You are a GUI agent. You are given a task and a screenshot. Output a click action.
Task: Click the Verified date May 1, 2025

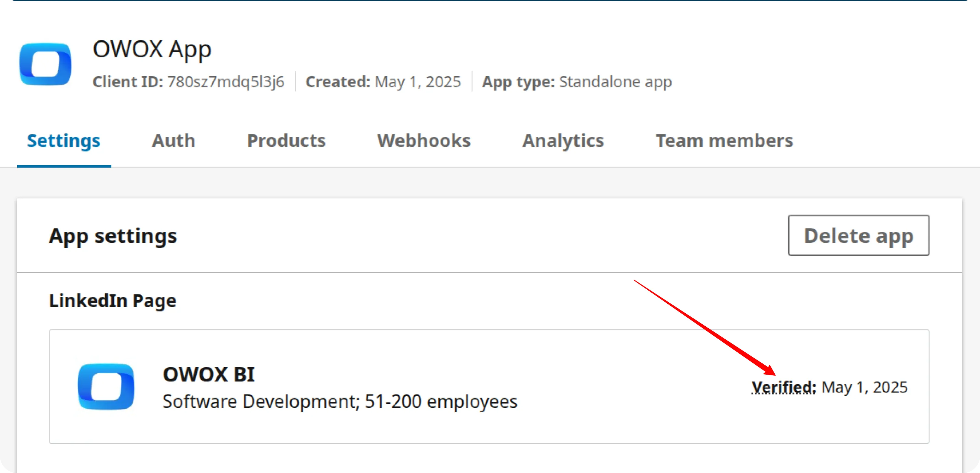(865, 387)
